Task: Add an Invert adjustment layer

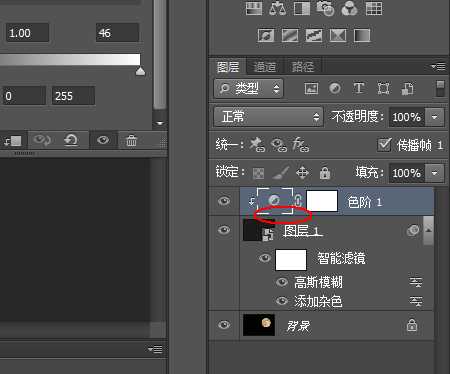Action: [266, 35]
